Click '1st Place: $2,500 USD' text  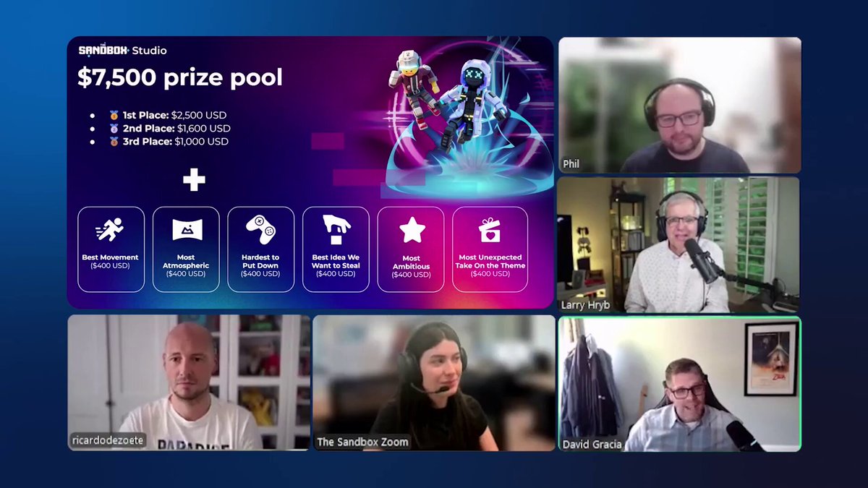174,115
